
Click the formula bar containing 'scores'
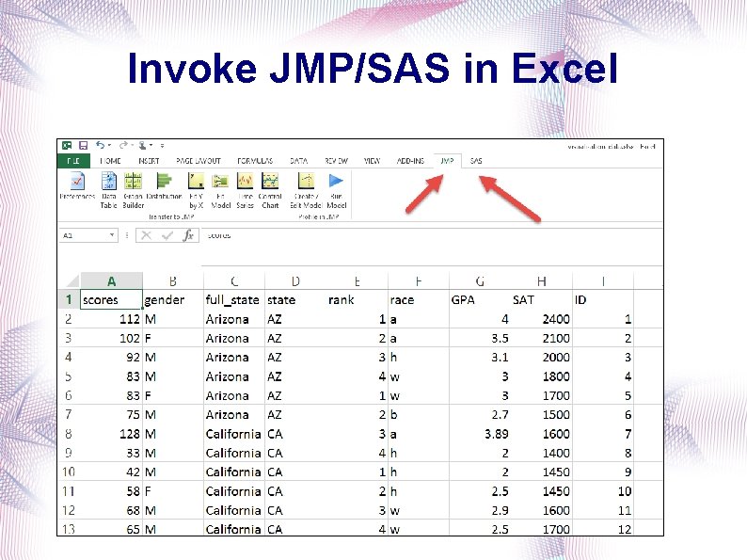tap(433, 235)
